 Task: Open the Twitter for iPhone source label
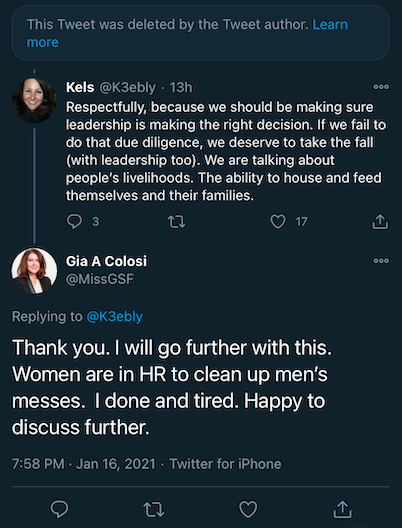225,464
